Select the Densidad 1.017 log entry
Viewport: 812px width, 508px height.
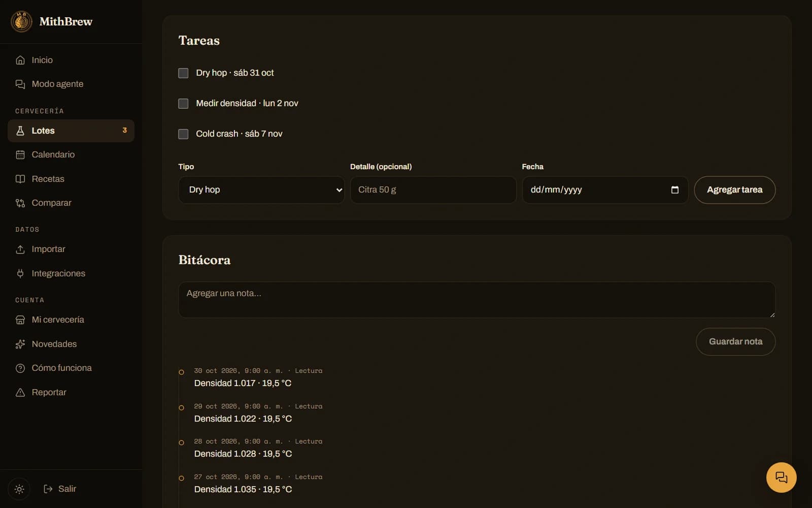(243, 383)
